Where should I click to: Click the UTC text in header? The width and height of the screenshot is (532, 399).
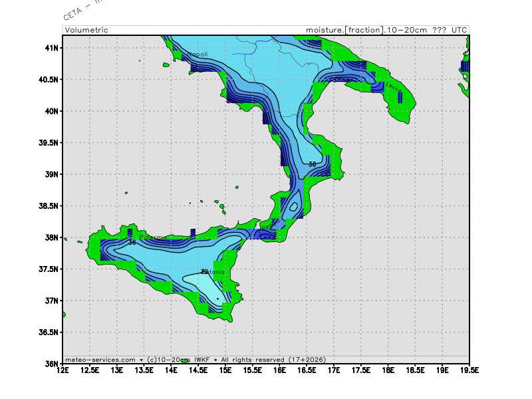[459, 30]
